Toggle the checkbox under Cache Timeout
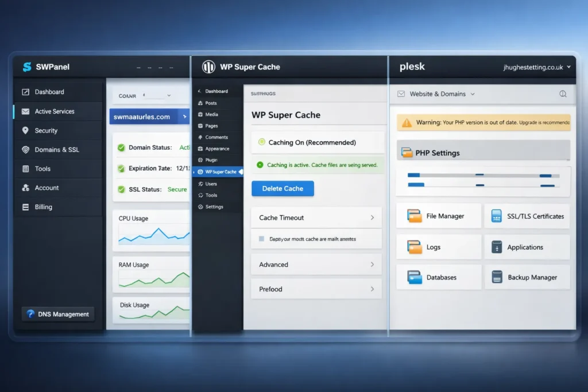Screen dimensions: 588x392 (261, 239)
